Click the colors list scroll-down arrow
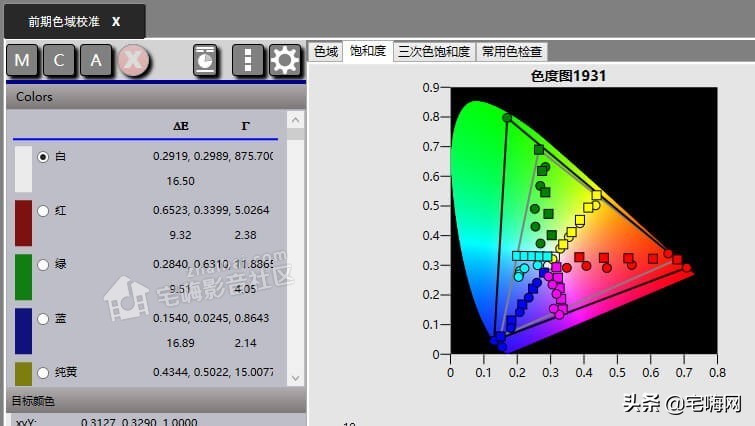Image resolution: width=755 pixels, height=426 pixels. [295, 378]
